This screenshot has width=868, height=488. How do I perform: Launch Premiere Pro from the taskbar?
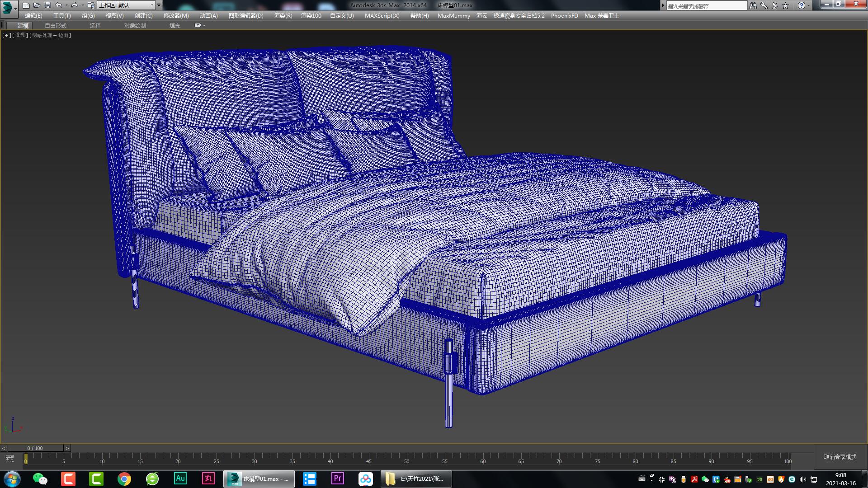pos(337,479)
